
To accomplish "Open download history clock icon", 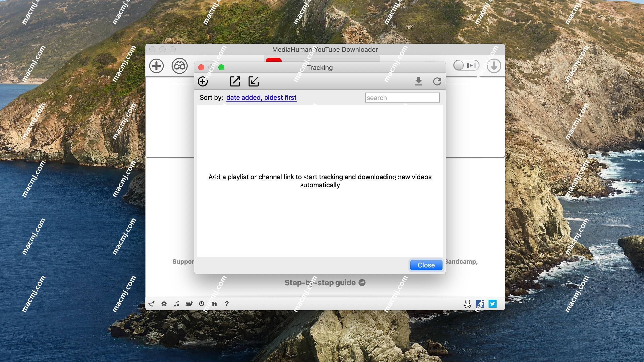I will click(202, 304).
